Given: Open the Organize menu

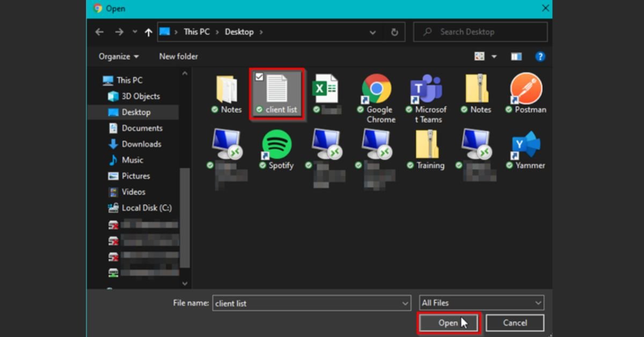Looking at the screenshot, I should point(119,56).
